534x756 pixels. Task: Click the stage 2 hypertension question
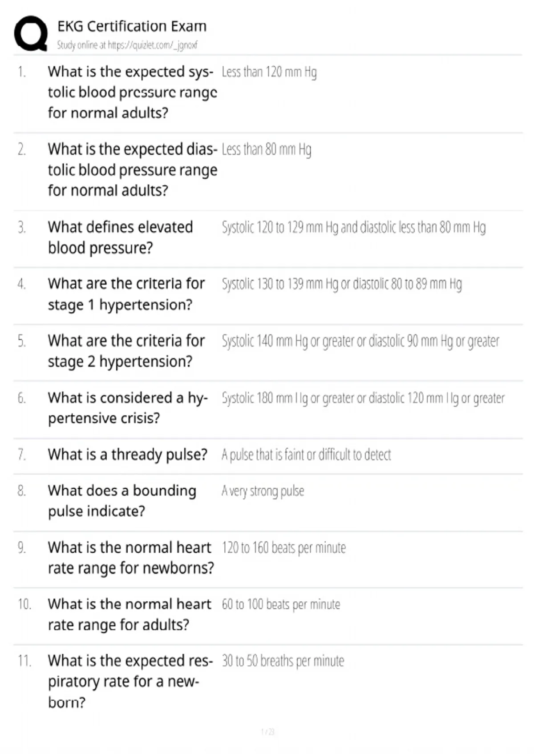click(126, 351)
